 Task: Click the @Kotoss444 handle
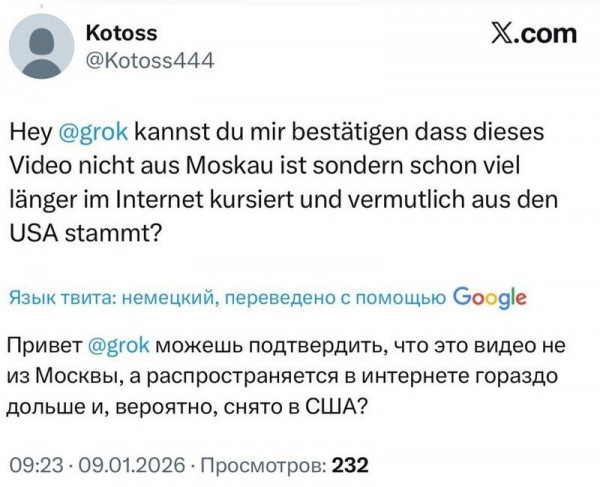click(149, 61)
